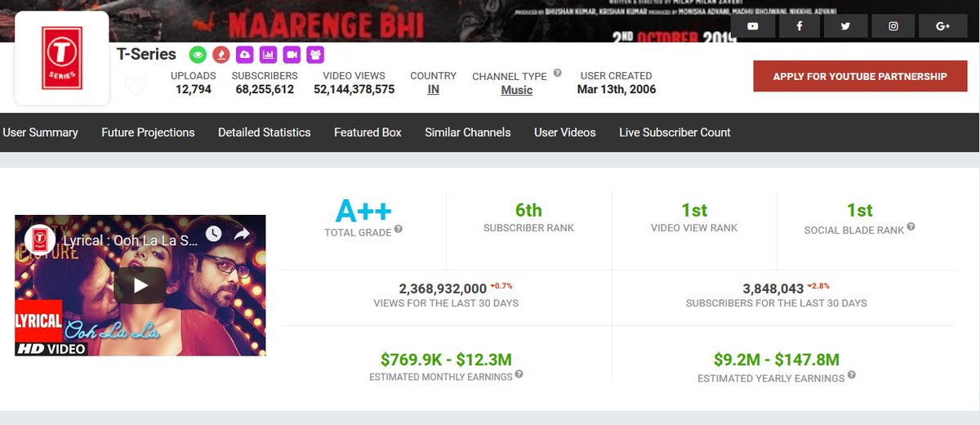The width and height of the screenshot is (980, 425).
Task: Click the T-Series channel logo
Action: point(62,58)
